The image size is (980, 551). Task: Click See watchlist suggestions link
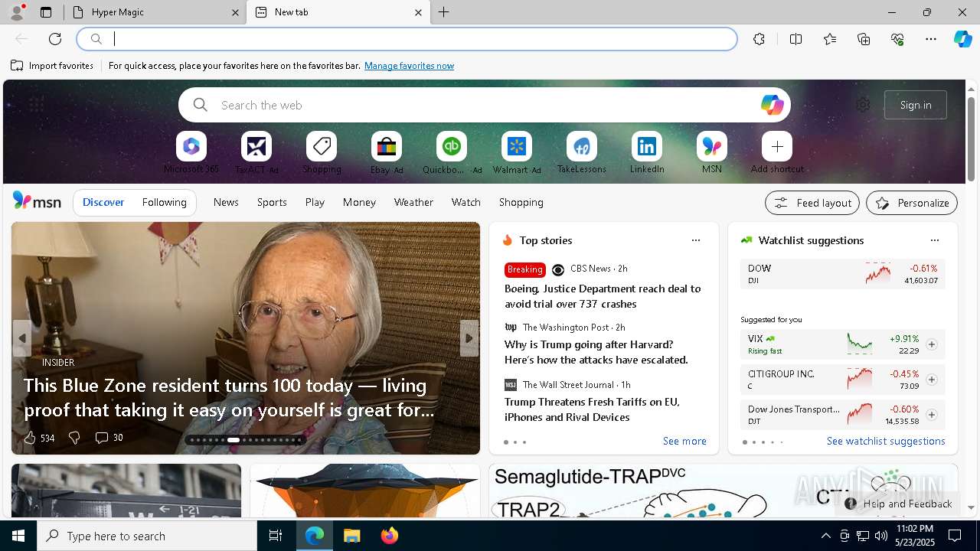[x=886, y=441]
